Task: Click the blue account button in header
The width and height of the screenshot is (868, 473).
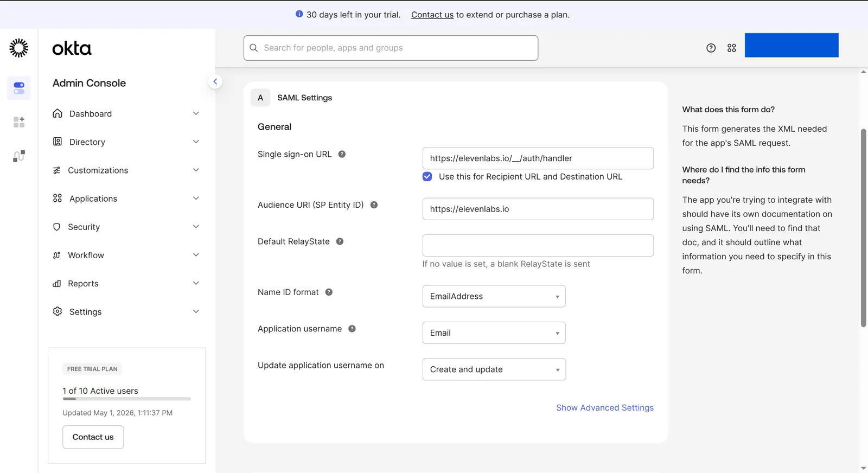Action: pyautogui.click(x=792, y=45)
